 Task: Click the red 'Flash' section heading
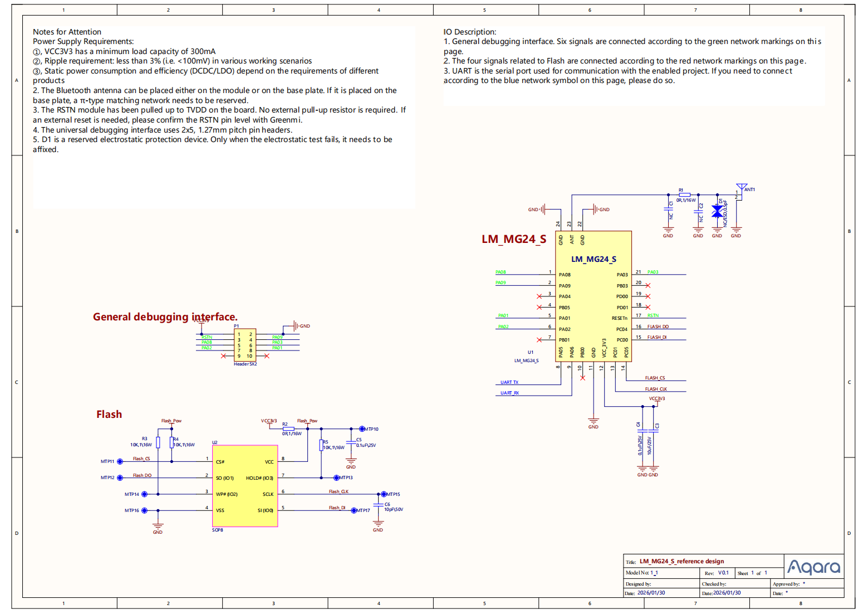click(109, 414)
